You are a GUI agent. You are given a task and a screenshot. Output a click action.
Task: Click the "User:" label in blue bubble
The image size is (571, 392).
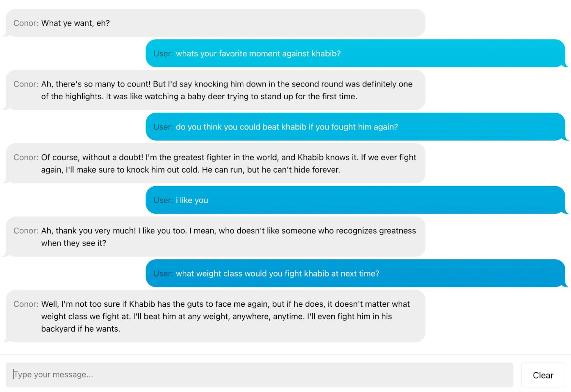coord(163,53)
